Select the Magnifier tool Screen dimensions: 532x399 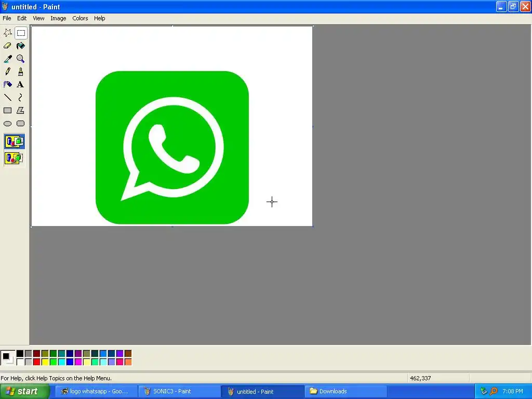[x=21, y=59]
